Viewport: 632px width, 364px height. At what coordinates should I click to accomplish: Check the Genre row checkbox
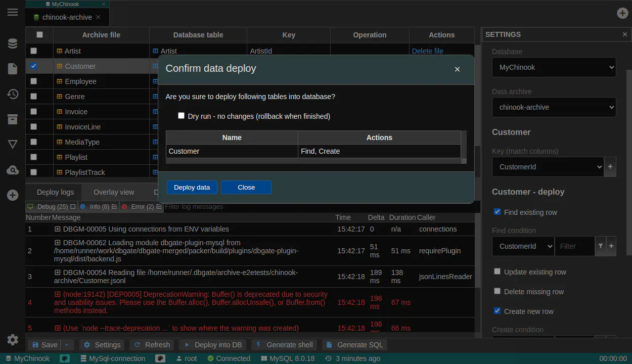34,97
